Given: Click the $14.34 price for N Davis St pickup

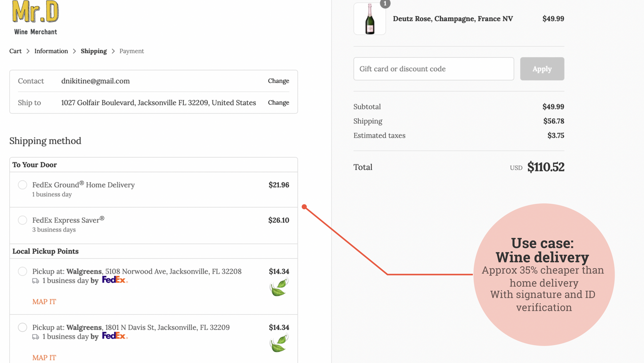Looking at the screenshot, I should (x=279, y=327).
